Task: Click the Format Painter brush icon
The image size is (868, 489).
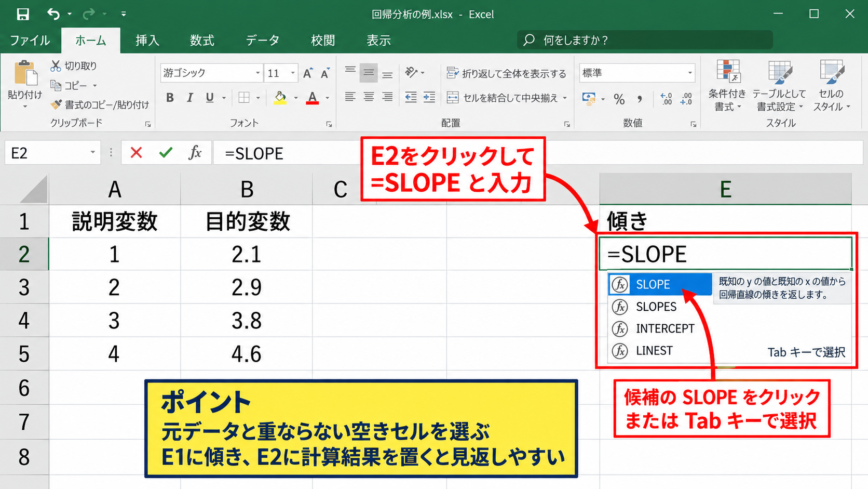Action: pos(56,104)
